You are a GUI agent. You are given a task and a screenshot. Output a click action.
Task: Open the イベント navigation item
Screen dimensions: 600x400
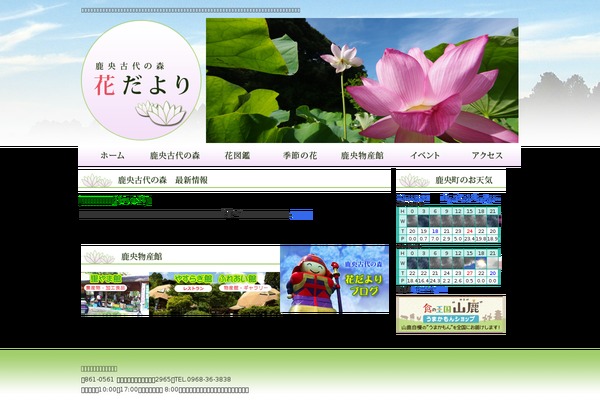pos(425,155)
